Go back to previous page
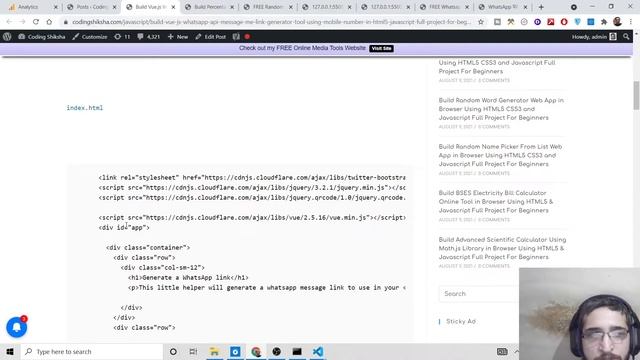 click(x=9, y=22)
